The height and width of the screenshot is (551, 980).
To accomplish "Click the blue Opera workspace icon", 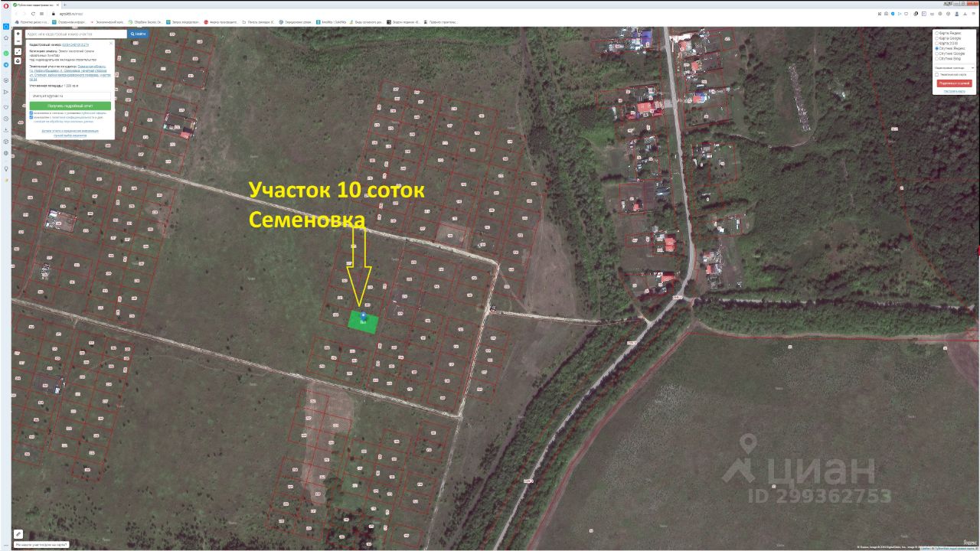I will tap(6, 26).
